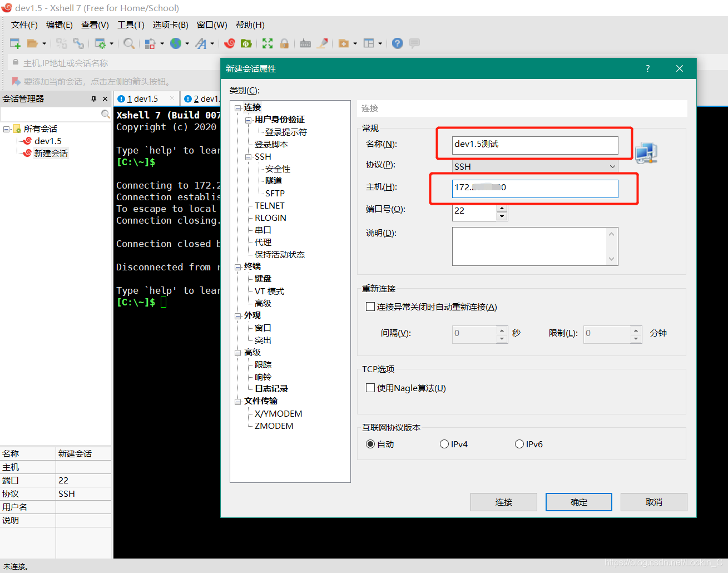Click the 确定 button

click(579, 502)
